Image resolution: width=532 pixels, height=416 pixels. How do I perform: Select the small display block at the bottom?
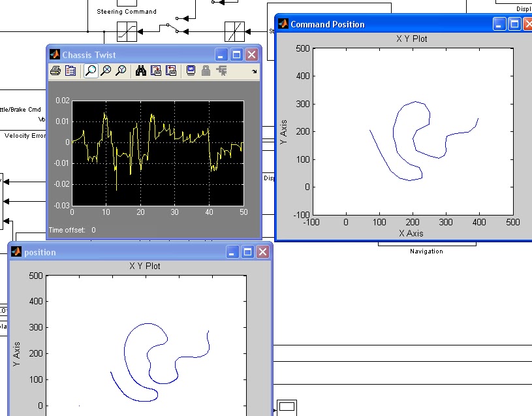click(x=287, y=408)
